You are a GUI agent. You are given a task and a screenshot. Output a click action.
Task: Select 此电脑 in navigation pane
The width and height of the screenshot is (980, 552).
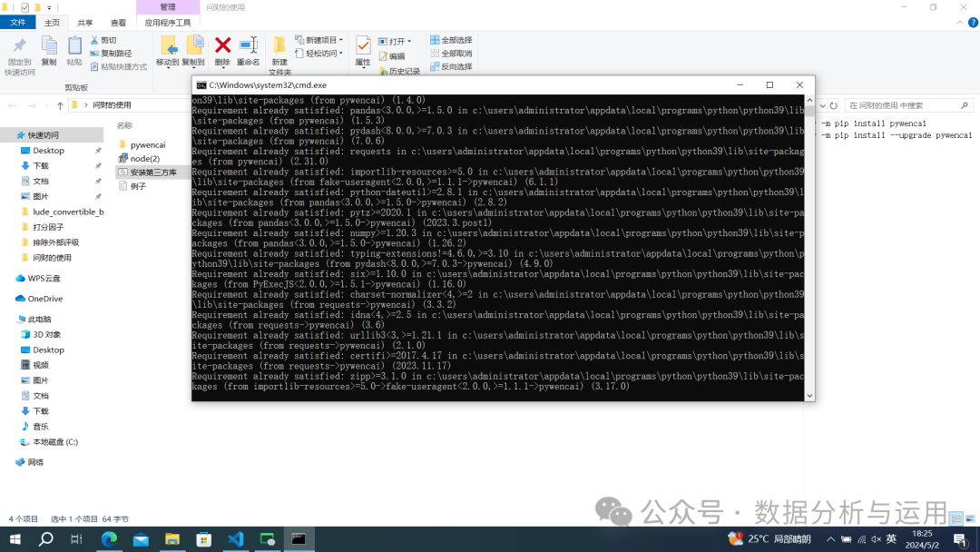click(39, 320)
